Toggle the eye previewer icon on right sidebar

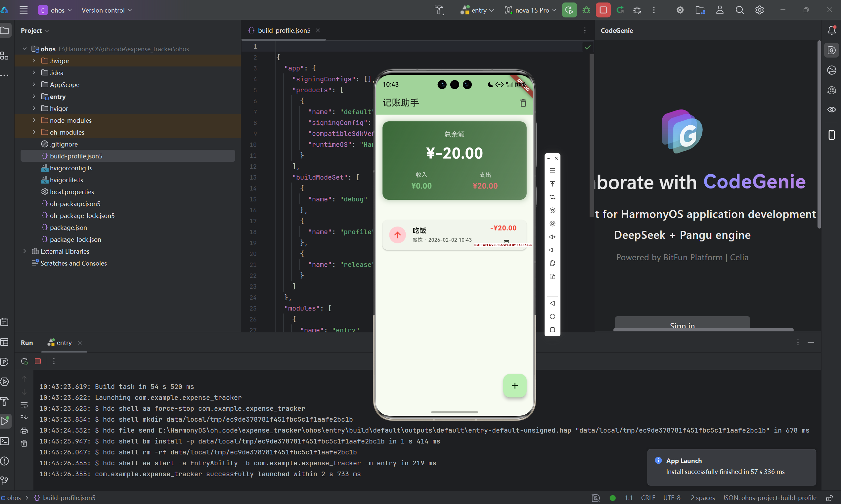tap(831, 109)
